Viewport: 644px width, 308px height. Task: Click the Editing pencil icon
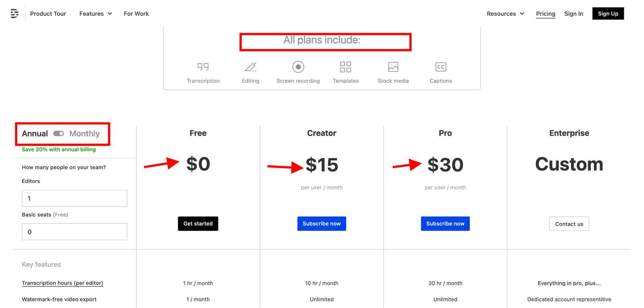pos(250,67)
